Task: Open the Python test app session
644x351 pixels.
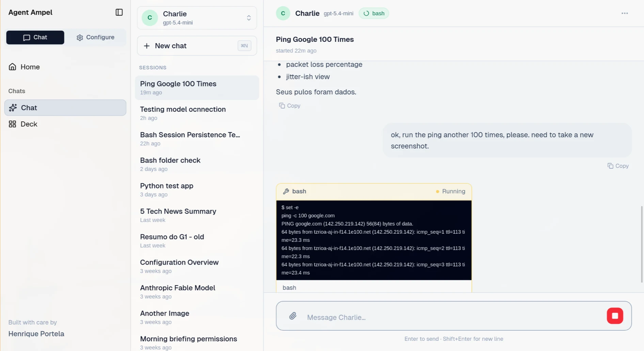Action: tap(197, 190)
